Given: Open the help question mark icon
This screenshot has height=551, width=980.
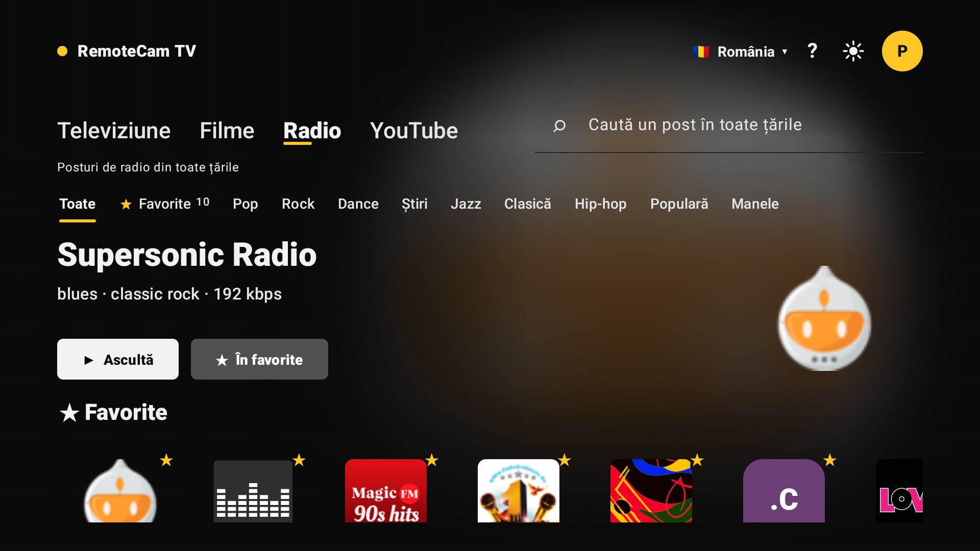Looking at the screenshot, I should click(x=812, y=51).
